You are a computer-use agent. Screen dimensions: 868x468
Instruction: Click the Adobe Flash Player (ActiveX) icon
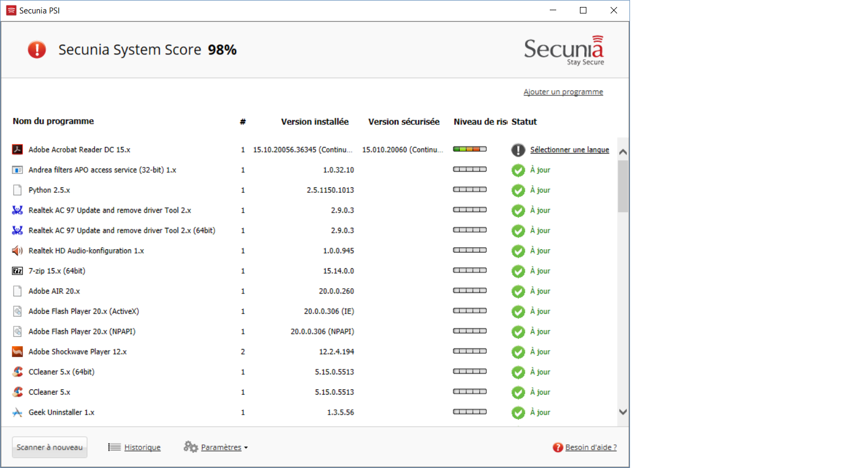[x=17, y=311]
